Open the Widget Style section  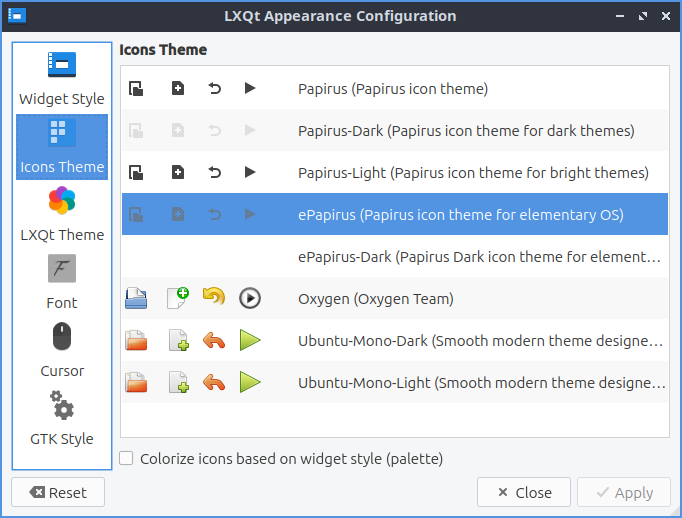coord(61,79)
